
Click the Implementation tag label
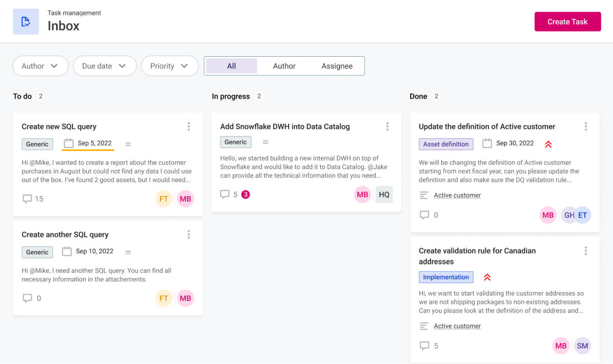(x=445, y=277)
